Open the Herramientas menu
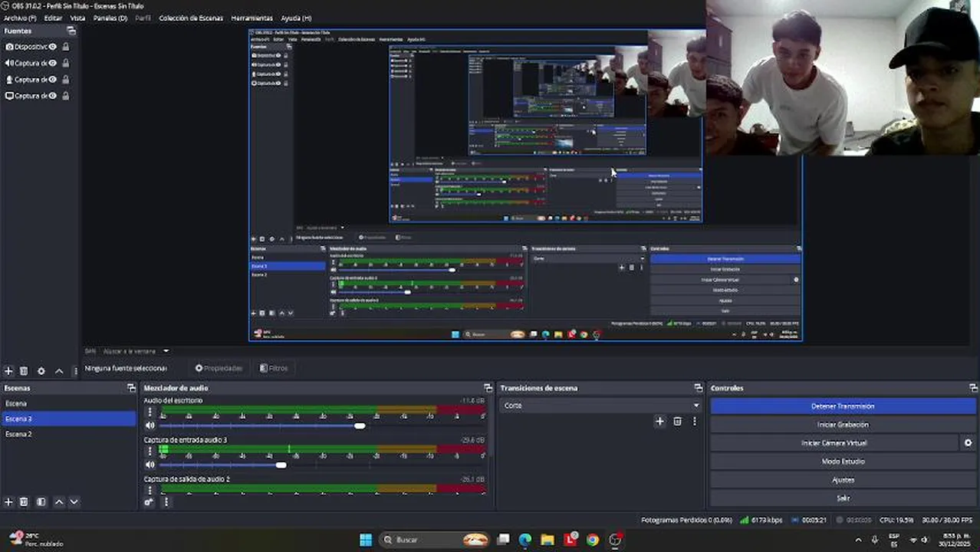 pos(252,18)
